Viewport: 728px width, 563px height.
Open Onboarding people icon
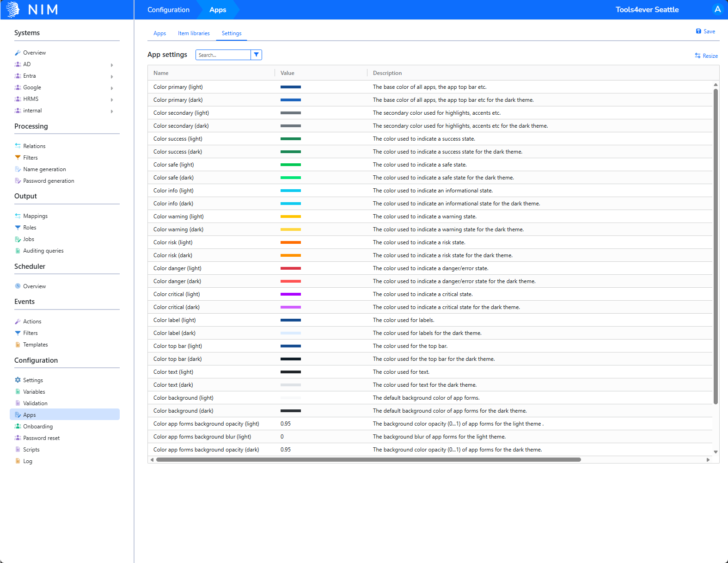click(18, 426)
